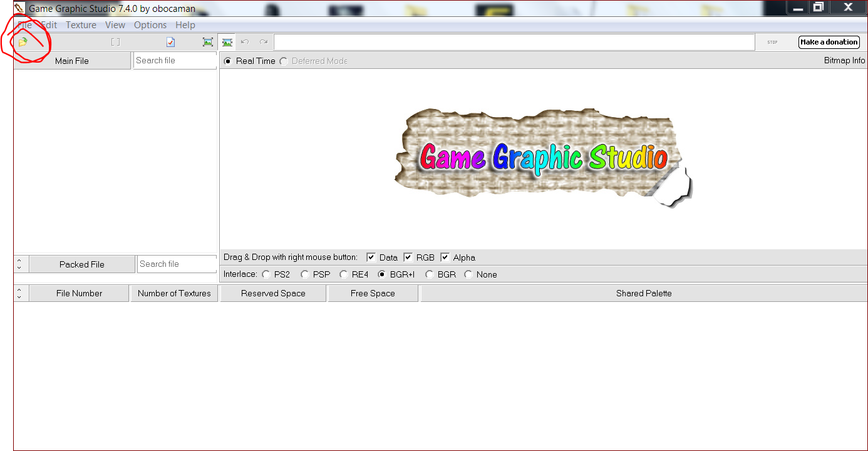Click the Packed File header button
Viewport: 868px width, 451px height.
tap(82, 264)
